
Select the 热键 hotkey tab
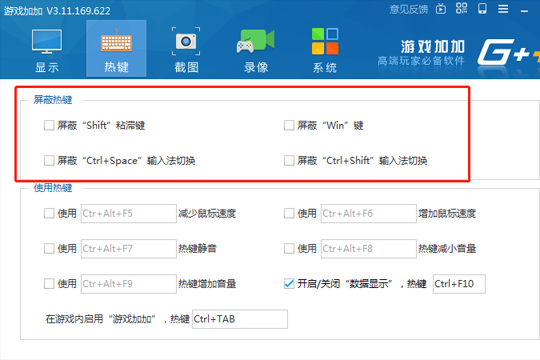point(116,49)
